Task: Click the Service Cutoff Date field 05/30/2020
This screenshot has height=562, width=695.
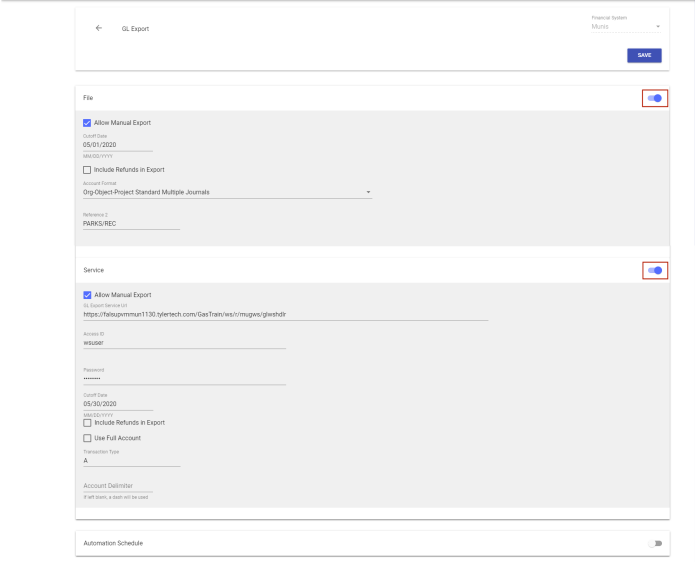Action: 117,404
